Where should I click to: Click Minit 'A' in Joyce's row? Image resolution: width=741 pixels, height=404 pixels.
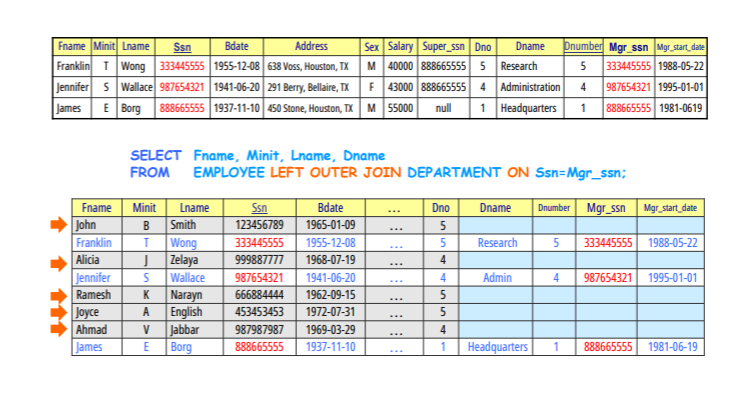pyautogui.click(x=146, y=312)
